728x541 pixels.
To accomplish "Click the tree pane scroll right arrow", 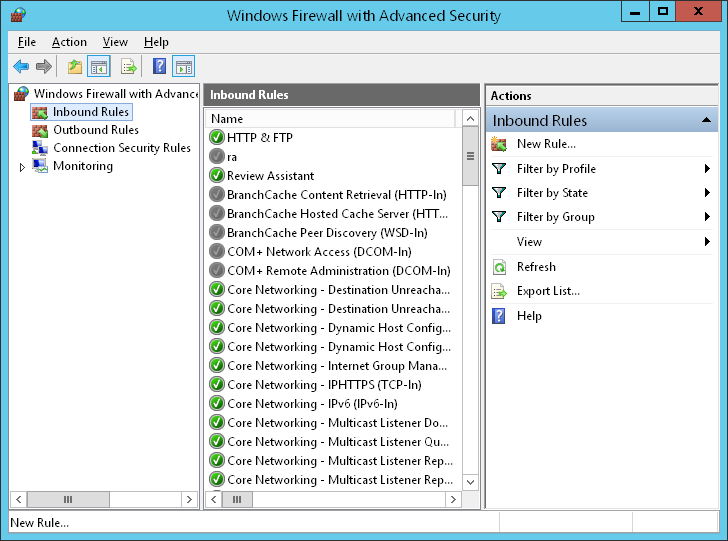I will tap(189, 500).
